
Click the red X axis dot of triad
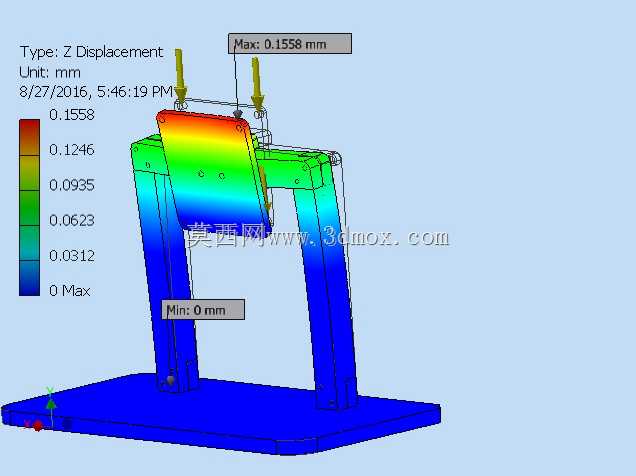click(38, 426)
